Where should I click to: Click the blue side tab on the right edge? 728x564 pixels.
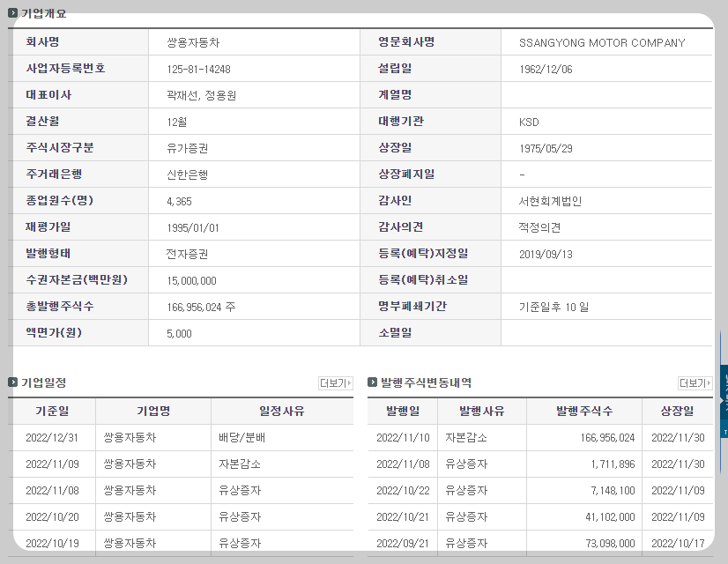point(724,401)
